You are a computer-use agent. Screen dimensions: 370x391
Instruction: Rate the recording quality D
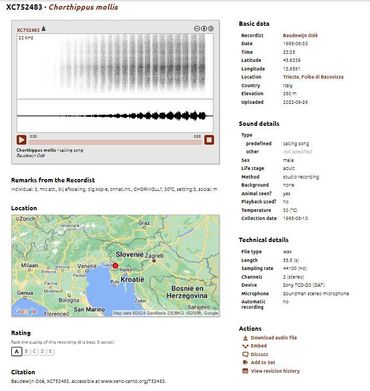point(42,351)
